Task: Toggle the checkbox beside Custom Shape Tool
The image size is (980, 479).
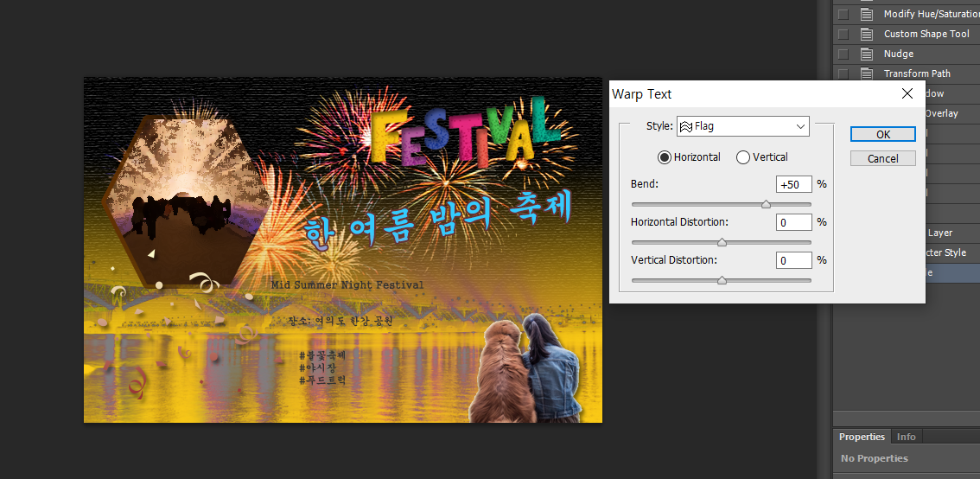Action: click(843, 35)
